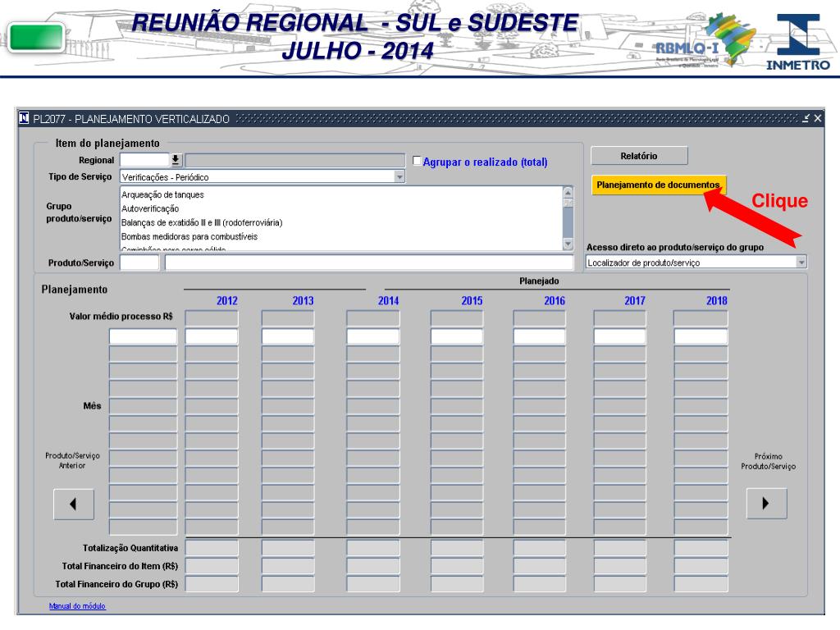Click the green button in the slide header

click(36, 37)
